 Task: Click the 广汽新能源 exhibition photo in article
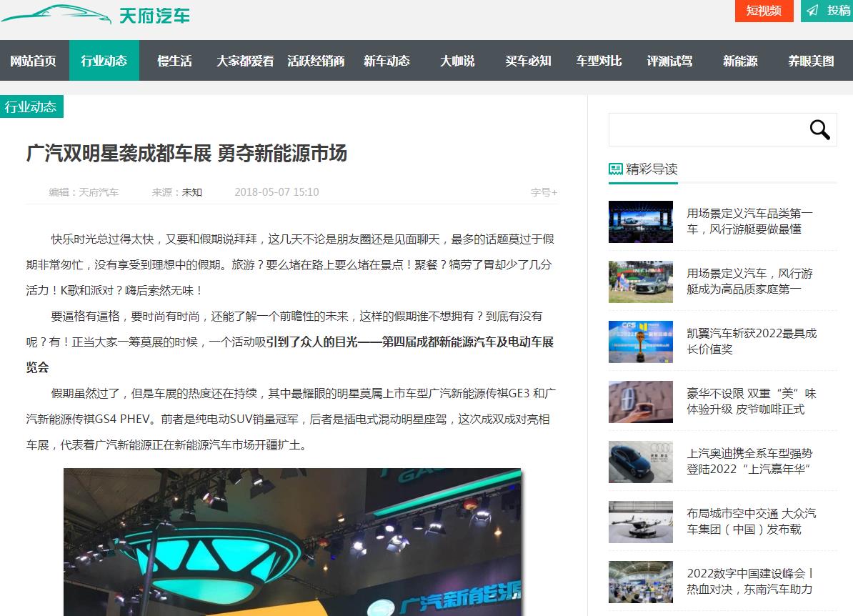[x=292, y=542]
